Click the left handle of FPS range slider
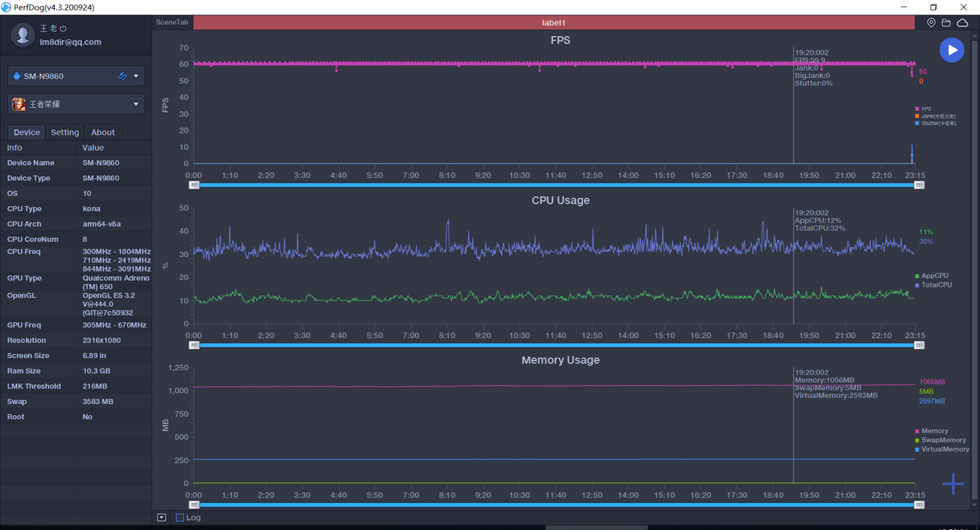The image size is (980, 530). (194, 185)
